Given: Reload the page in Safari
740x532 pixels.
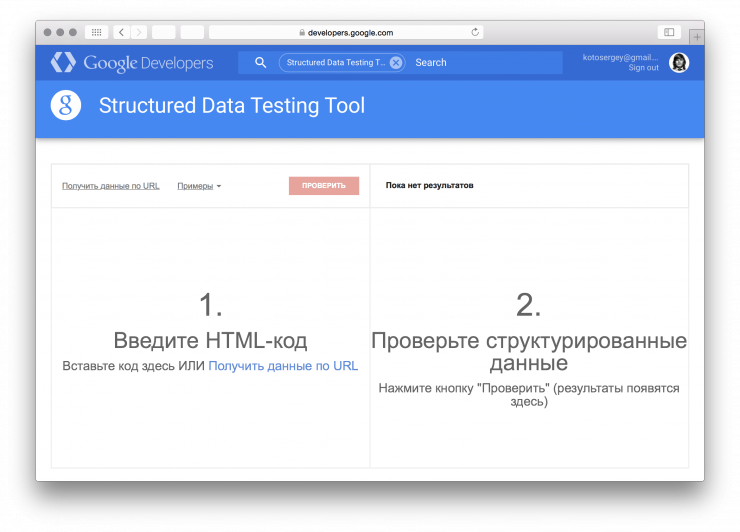Looking at the screenshot, I should pos(475,32).
